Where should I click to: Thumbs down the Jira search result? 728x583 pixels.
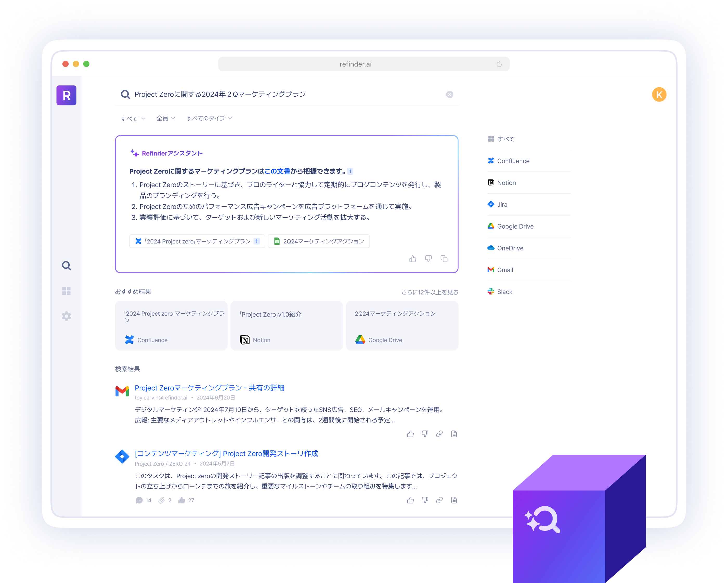(x=425, y=500)
